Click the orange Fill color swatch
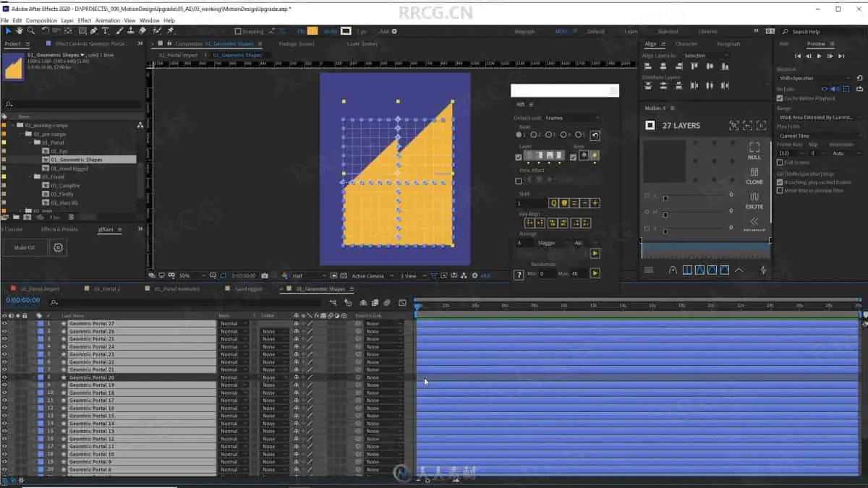Image resolution: width=868 pixels, height=488 pixels. [312, 32]
